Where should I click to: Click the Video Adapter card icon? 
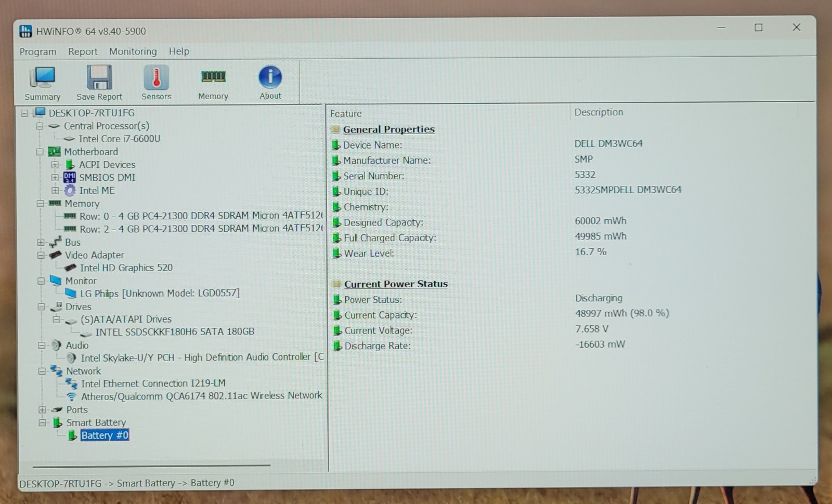(55, 255)
